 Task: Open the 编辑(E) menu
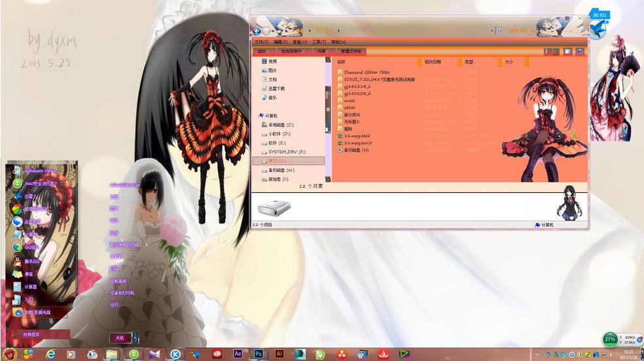(280, 42)
